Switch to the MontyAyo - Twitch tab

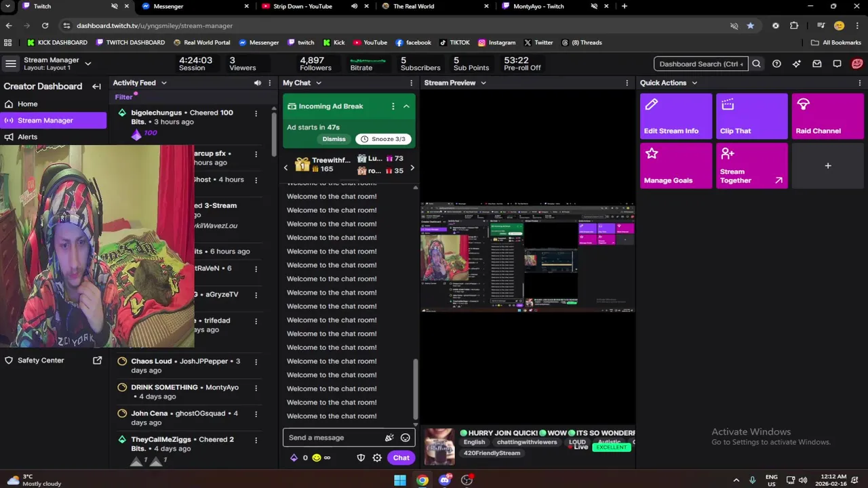point(555,6)
